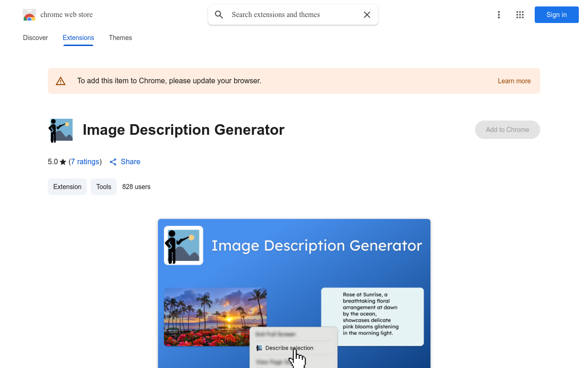
Task: Click the Add to Chrome button
Action: tap(508, 130)
